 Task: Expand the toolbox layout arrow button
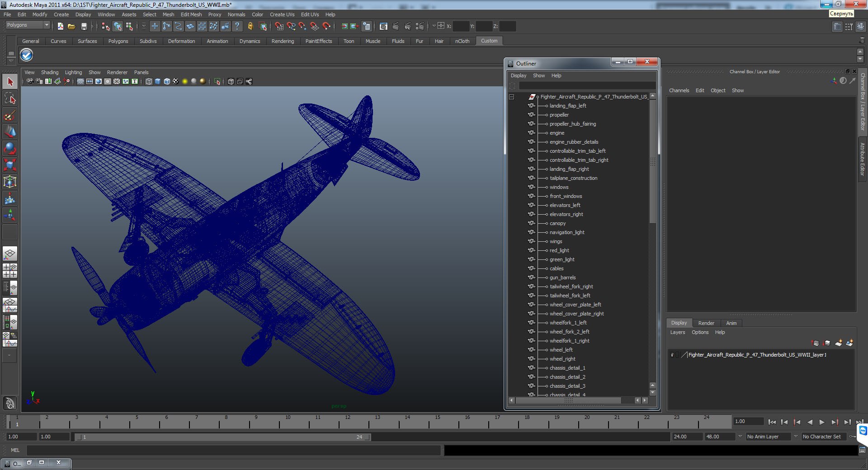(9, 356)
